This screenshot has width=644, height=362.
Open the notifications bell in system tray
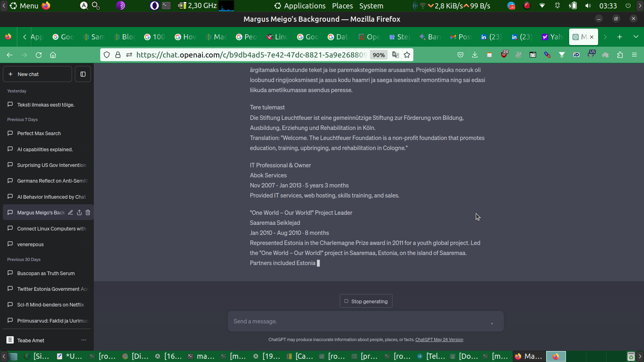click(557, 6)
